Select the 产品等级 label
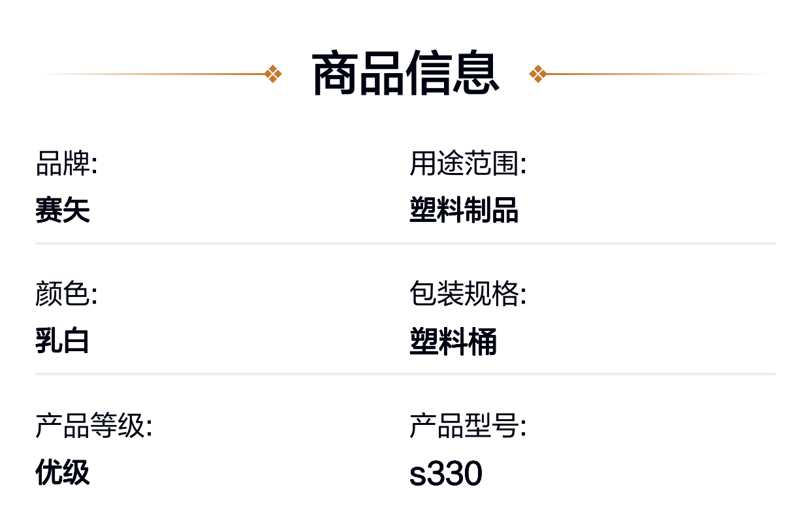This screenshot has width=811, height=532. click(x=94, y=426)
